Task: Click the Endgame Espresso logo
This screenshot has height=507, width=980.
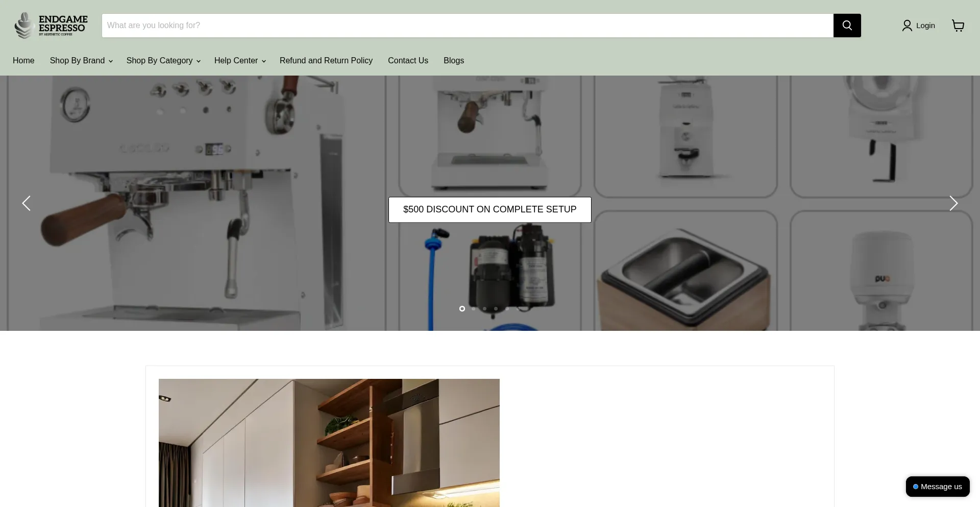Action: [x=51, y=26]
